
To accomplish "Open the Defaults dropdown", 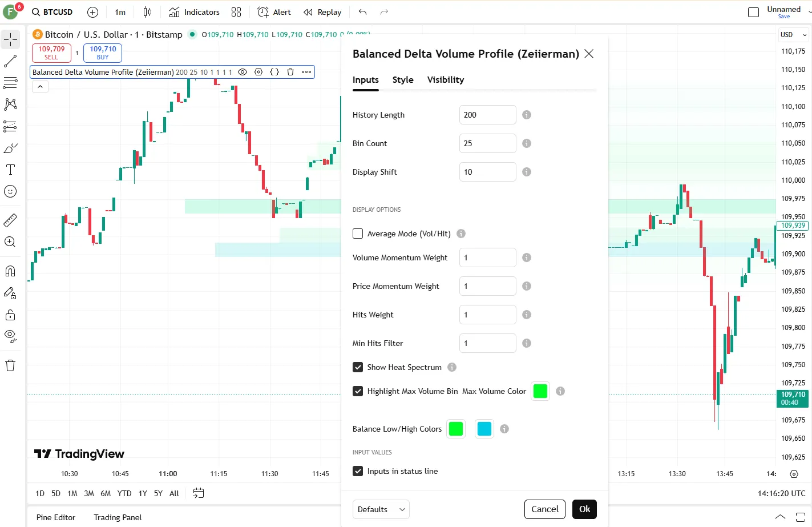I will click(381, 509).
